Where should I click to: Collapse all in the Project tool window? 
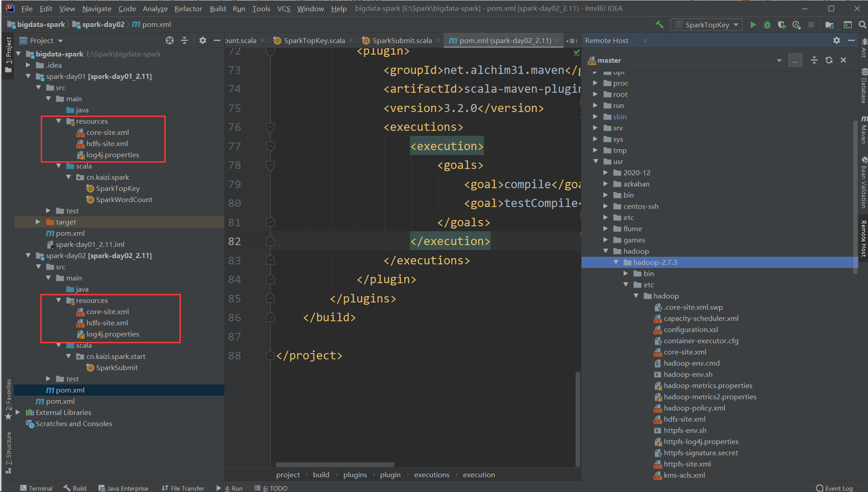pos(184,40)
